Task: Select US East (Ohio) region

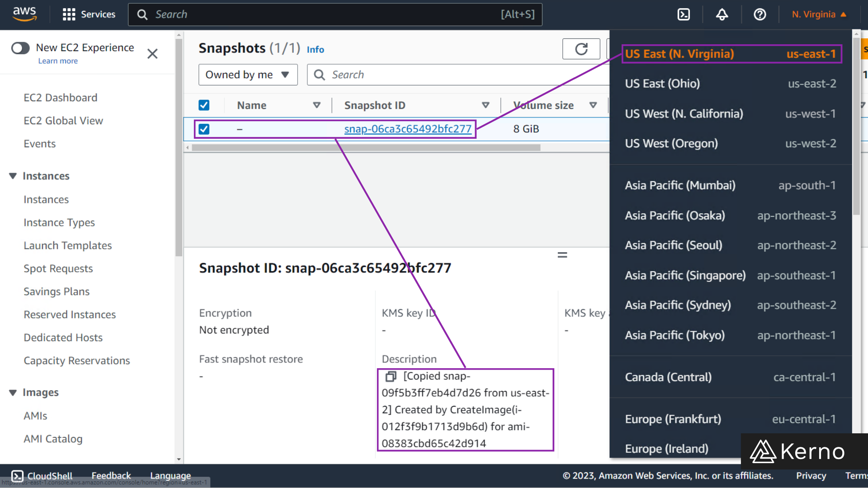Action: click(731, 84)
